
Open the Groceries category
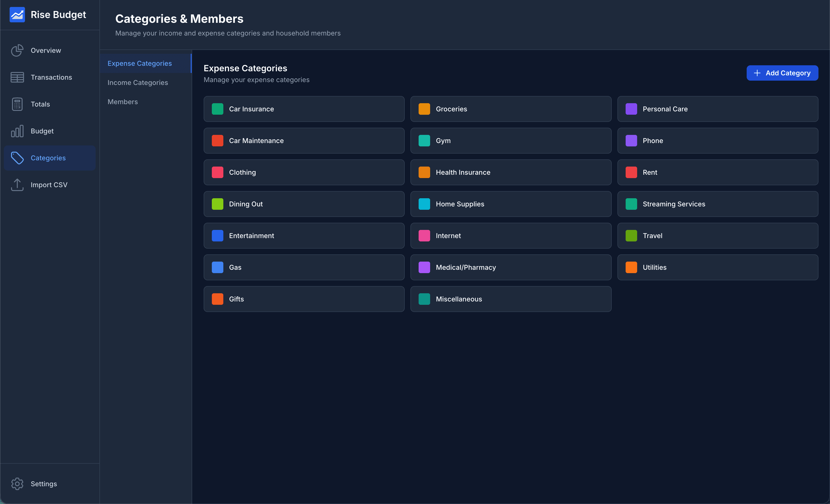tap(511, 109)
